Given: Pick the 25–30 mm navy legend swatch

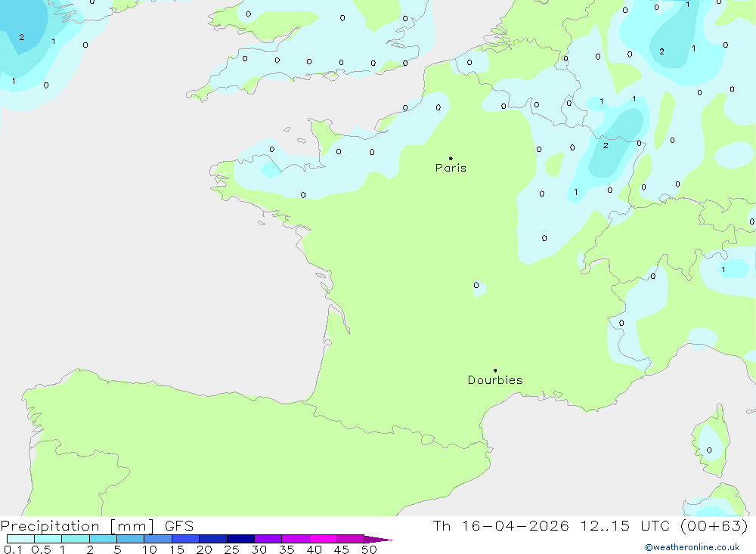Looking at the screenshot, I should (240, 539).
